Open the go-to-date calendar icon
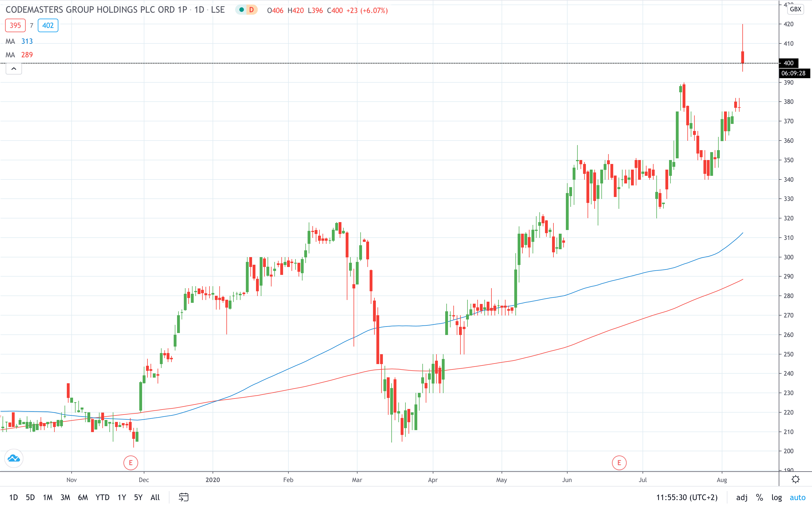 point(184,497)
